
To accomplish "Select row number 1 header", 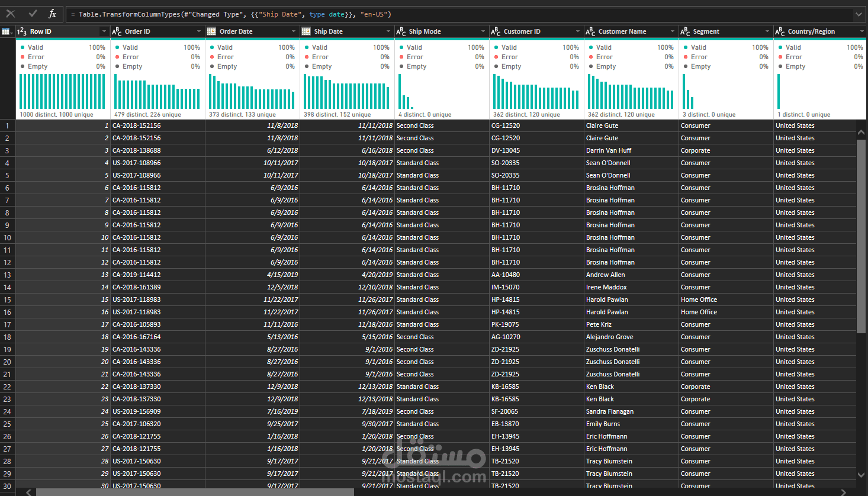I will tap(8, 125).
